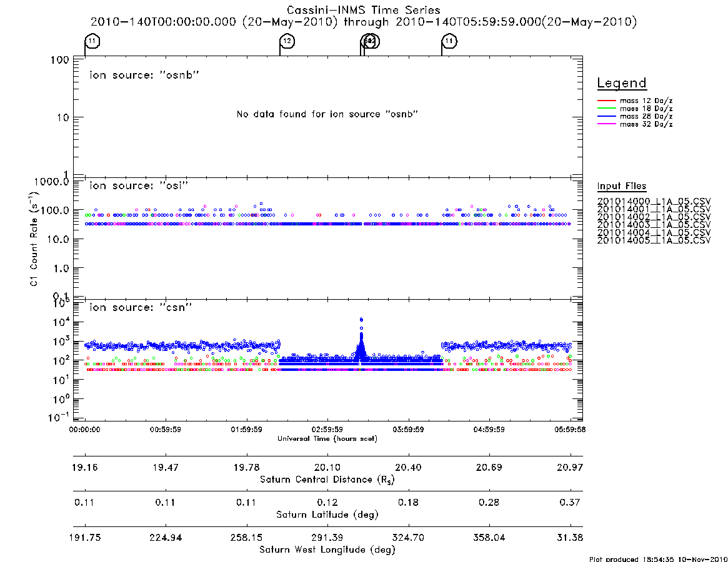The height and width of the screenshot is (562, 728).
Task: Click the magenta mass 32 Da/z legend line
Action: coord(606,124)
